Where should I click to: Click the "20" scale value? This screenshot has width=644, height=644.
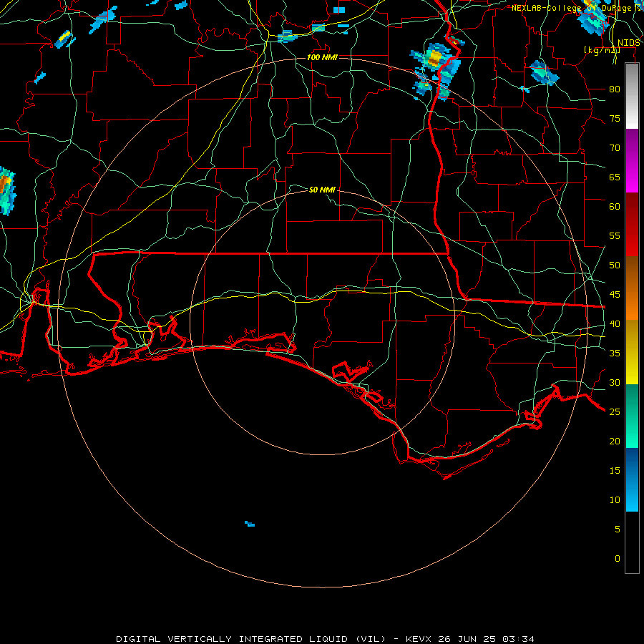coord(615,441)
